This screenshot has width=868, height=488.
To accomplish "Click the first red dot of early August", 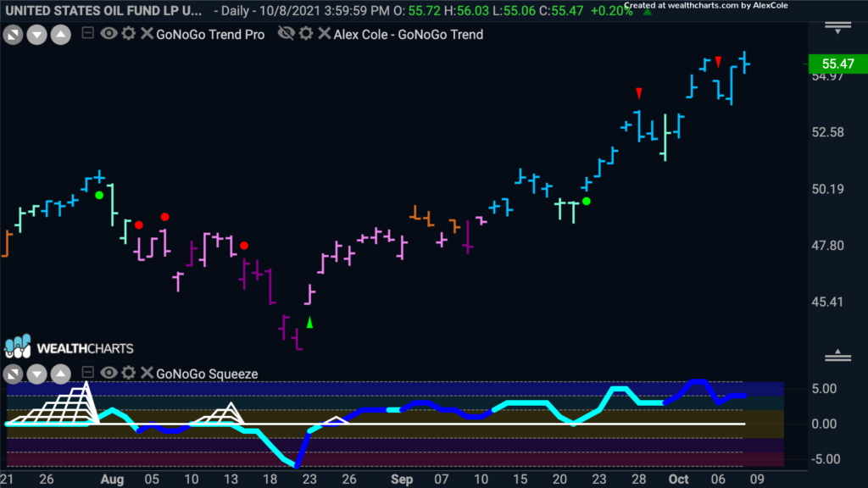I will (139, 225).
